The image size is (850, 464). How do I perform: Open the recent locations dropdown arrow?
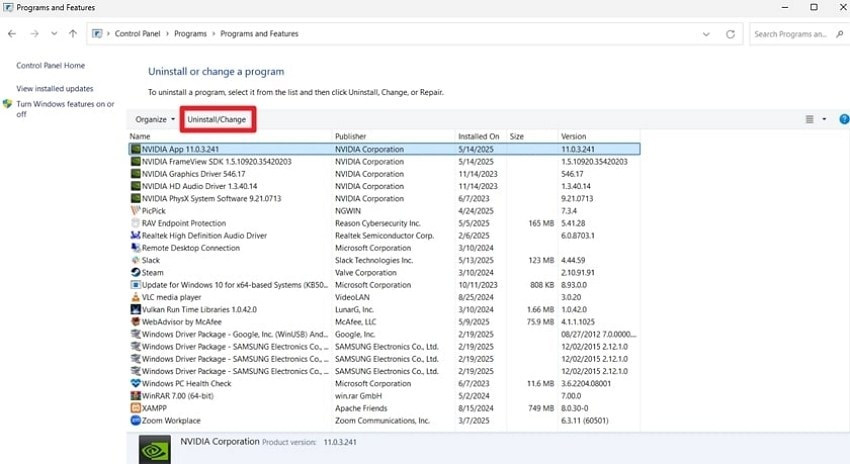click(x=54, y=34)
